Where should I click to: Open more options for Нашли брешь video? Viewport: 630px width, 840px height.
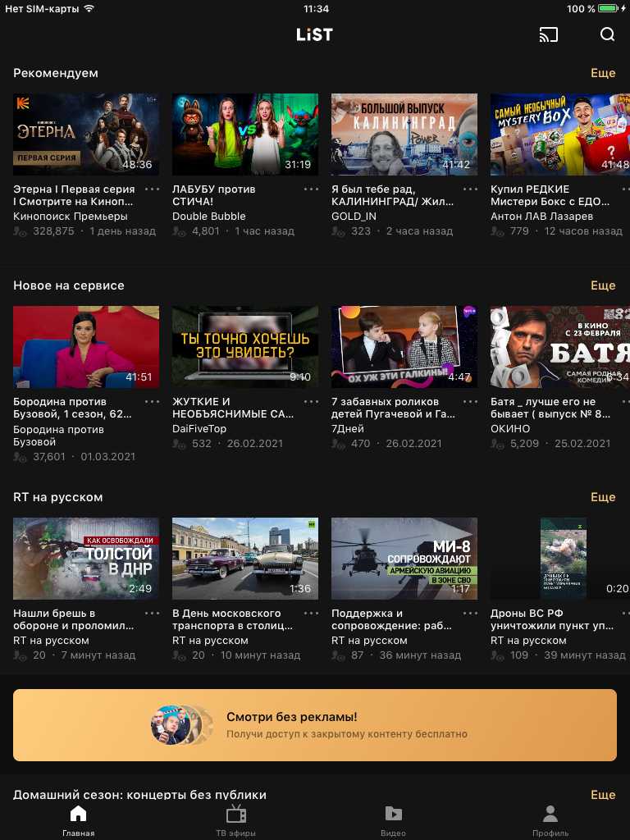pyautogui.click(x=152, y=614)
